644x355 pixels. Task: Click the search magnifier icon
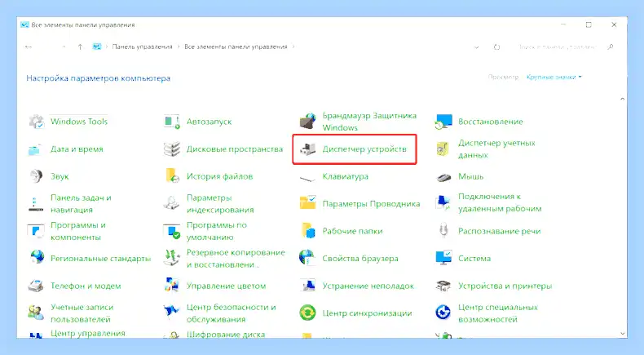pyautogui.click(x=611, y=47)
